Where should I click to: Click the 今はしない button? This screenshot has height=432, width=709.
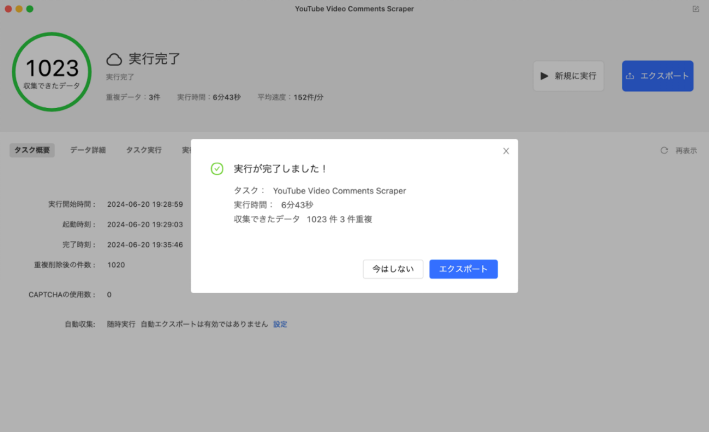click(393, 269)
